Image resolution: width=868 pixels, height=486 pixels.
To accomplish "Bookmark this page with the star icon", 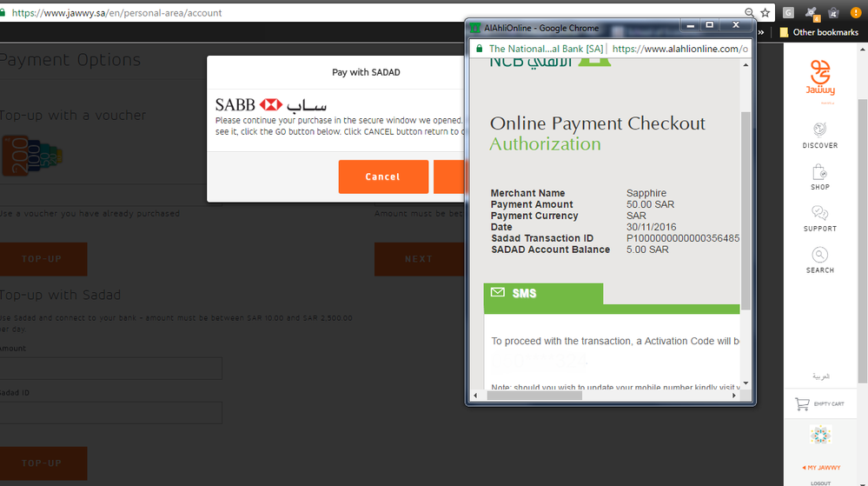I will pyautogui.click(x=765, y=13).
